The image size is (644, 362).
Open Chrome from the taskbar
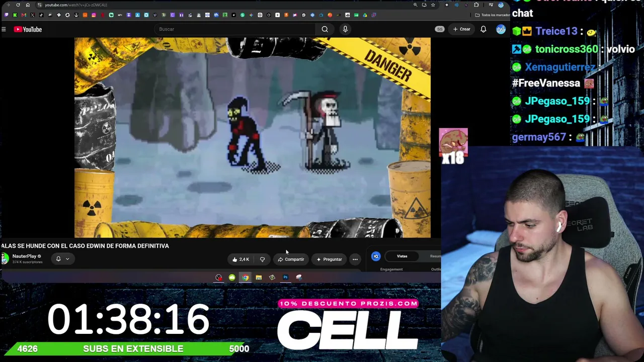[245, 278]
